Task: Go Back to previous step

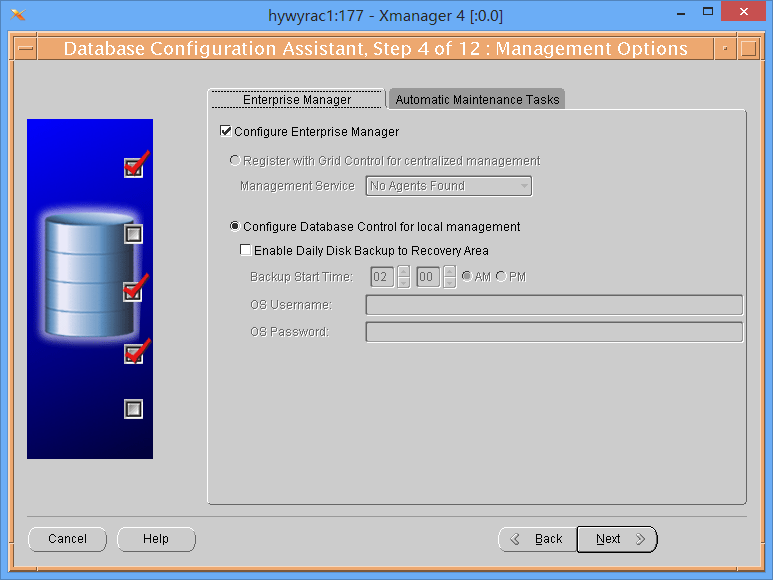Action: [x=537, y=539]
